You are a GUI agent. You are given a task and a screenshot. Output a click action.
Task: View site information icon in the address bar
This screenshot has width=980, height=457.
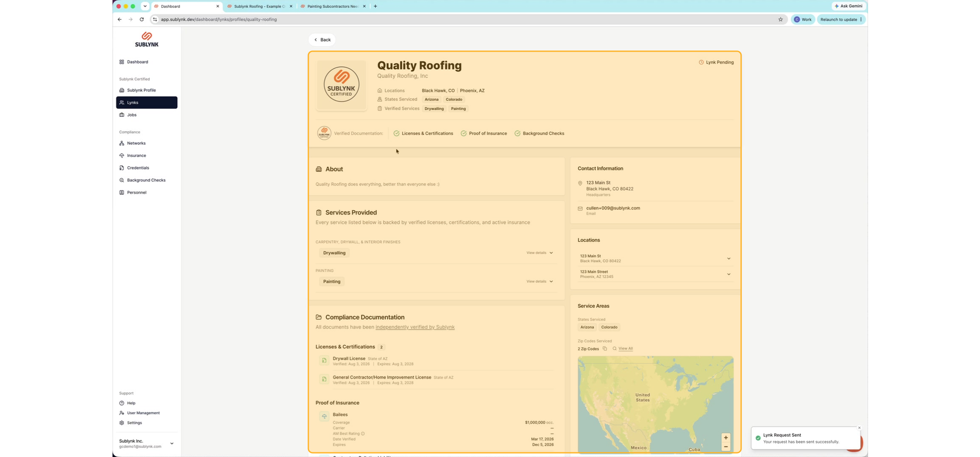pyautogui.click(x=155, y=19)
